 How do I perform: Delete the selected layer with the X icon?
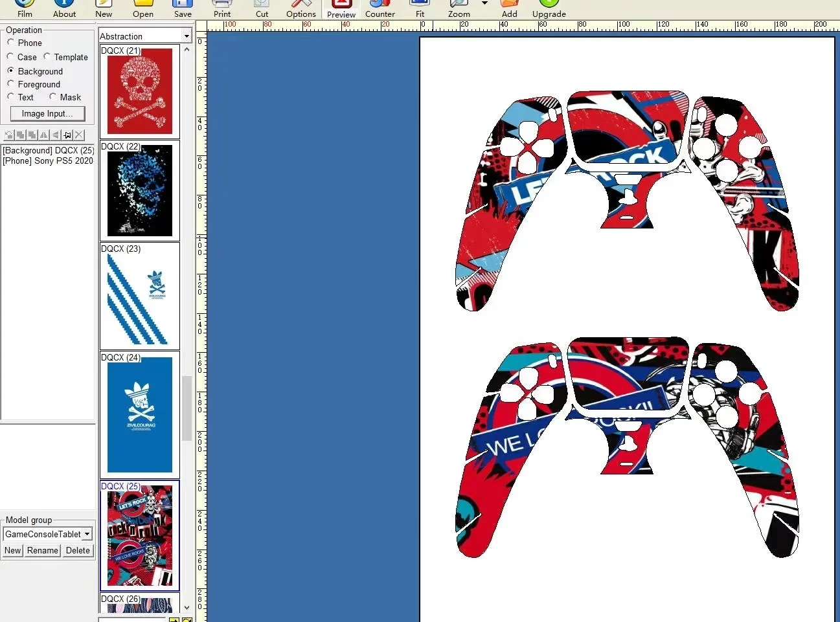79,135
